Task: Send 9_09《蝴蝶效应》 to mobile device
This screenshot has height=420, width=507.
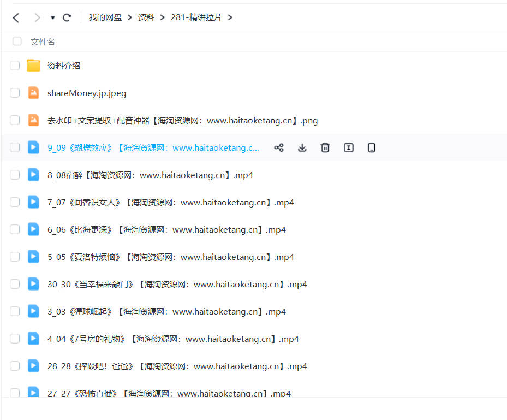Action: click(372, 148)
